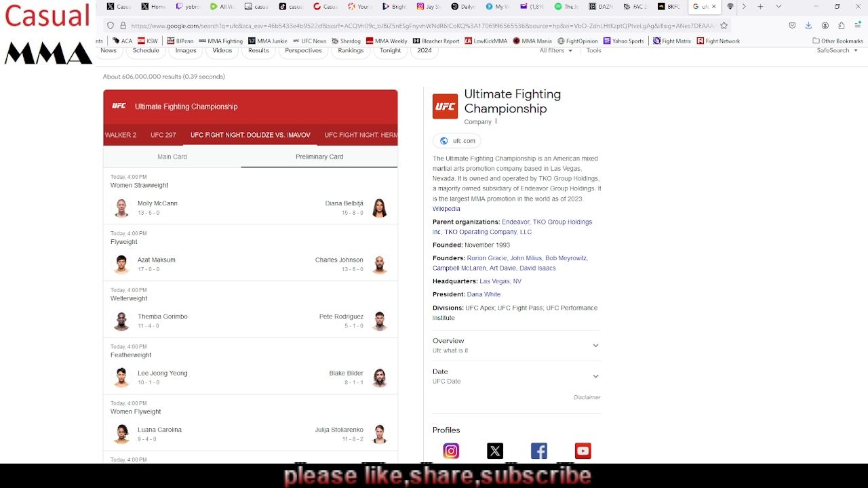This screenshot has width=868, height=488.
Task: Click the UFC logo in knowledge panel
Action: point(446,106)
